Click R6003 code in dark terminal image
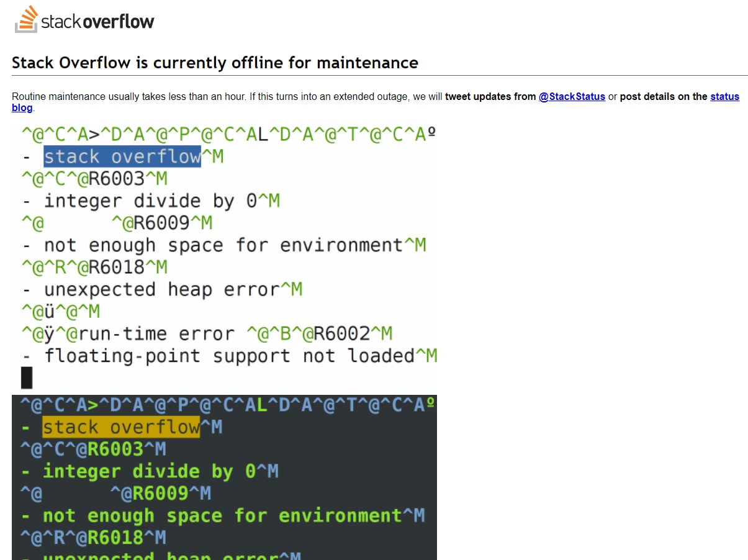 point(115,449)
